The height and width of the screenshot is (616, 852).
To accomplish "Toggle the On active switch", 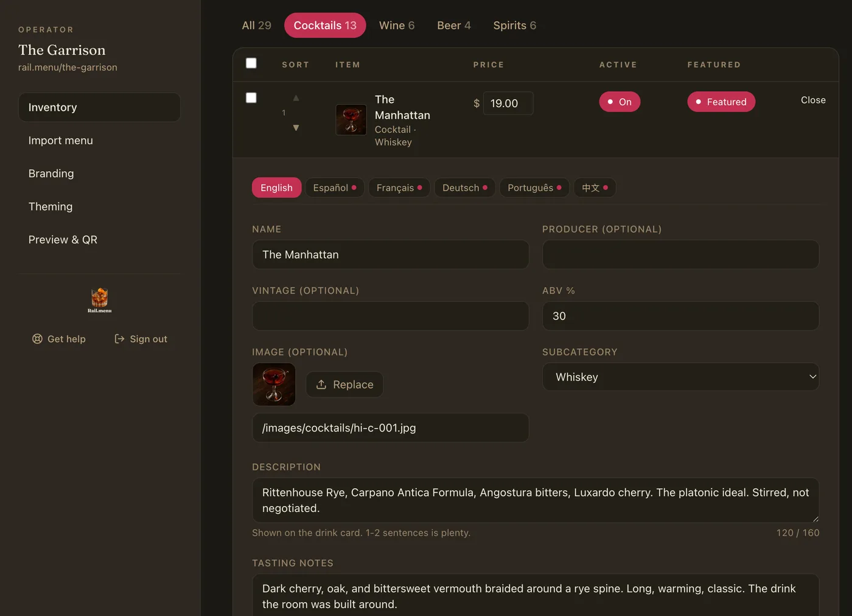I will (x=620, y=102).
